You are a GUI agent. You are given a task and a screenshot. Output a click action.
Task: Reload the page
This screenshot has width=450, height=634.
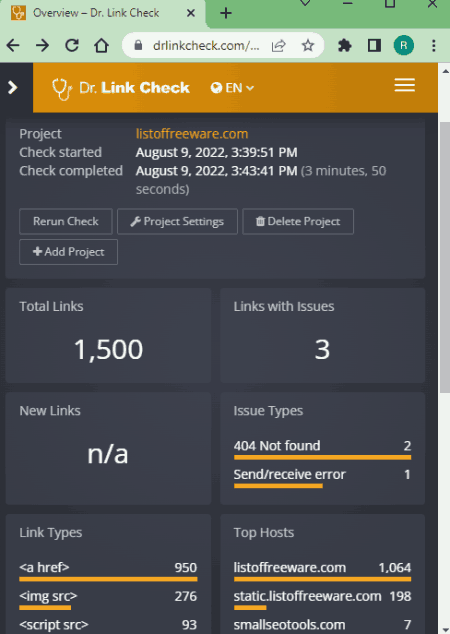coord(72,45)
